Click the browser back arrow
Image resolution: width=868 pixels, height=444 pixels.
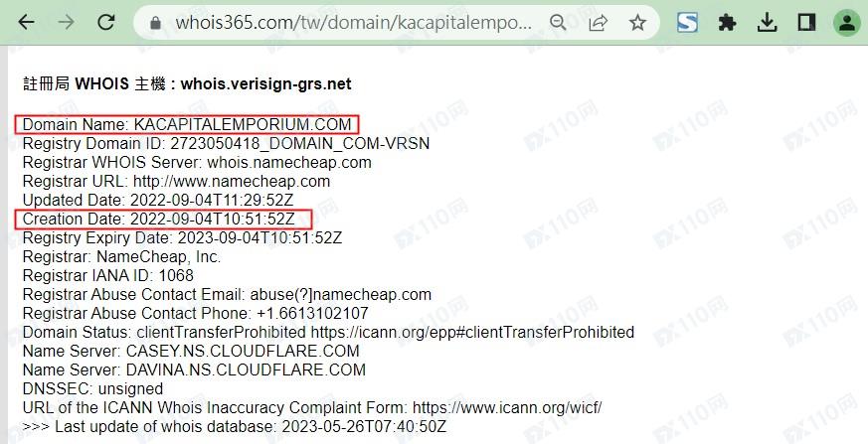click(x=26, y=23)
